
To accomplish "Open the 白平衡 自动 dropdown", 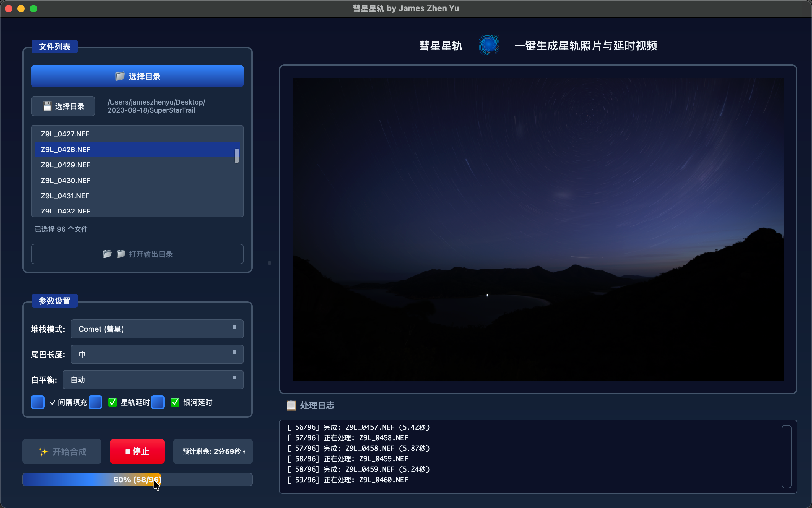I will [x=153, y=380].
